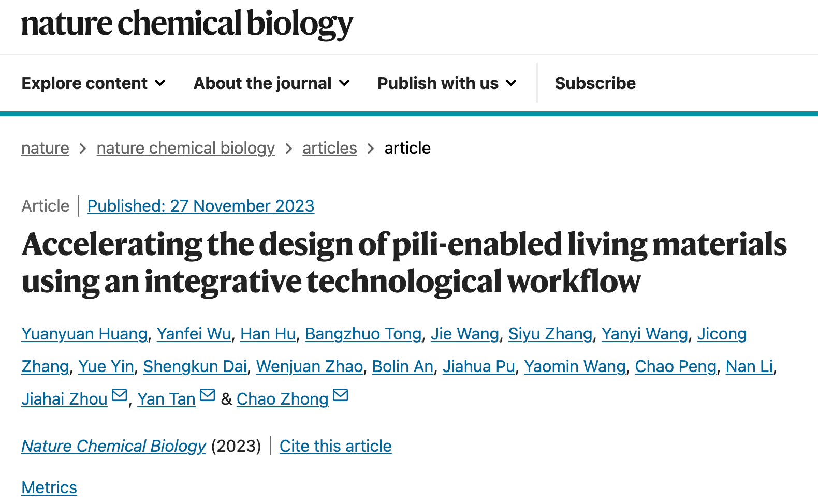This screenshot has height=504, width=818.
Task: Expand the Explore content dropdown
Action: (x=94, y=83)
